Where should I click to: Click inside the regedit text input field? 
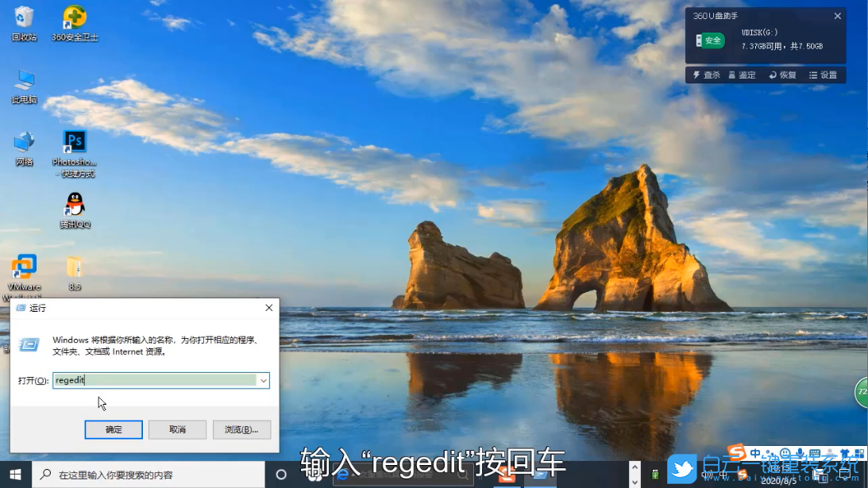coord(143,380)
